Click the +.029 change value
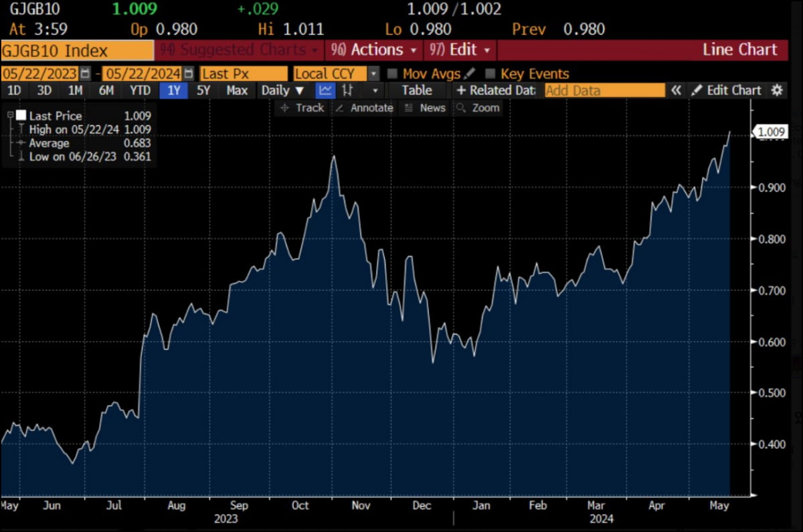The width and height of the screenshot is (803, 532). click(x=258, y=9)
